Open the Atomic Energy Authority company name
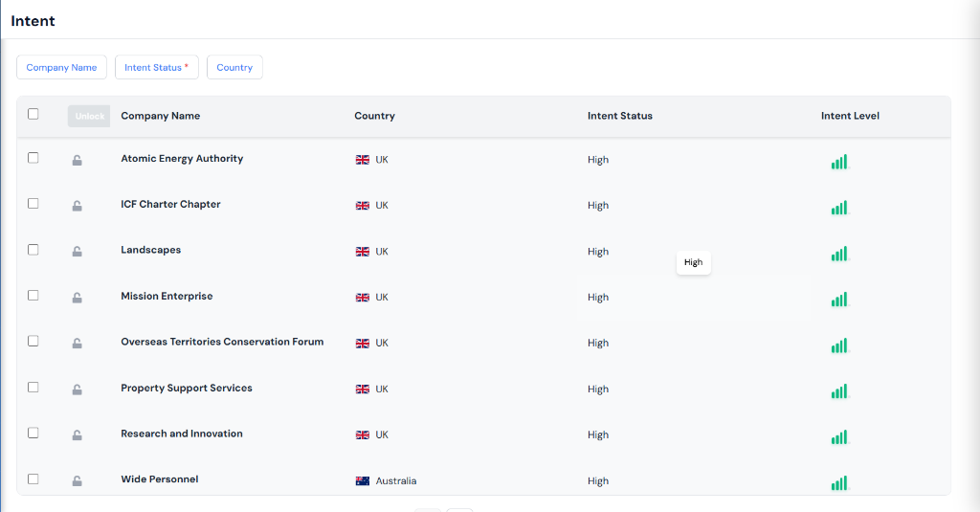Image resolution: width=980 pixels, height=512 pixels. 182,159
